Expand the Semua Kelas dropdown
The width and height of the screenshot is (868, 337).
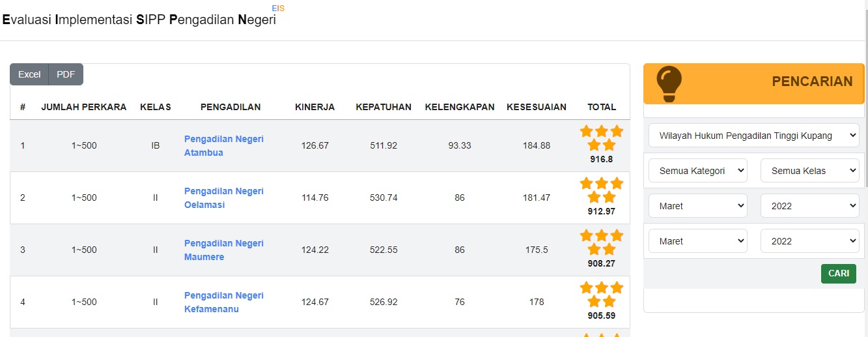tap(810, 171)
